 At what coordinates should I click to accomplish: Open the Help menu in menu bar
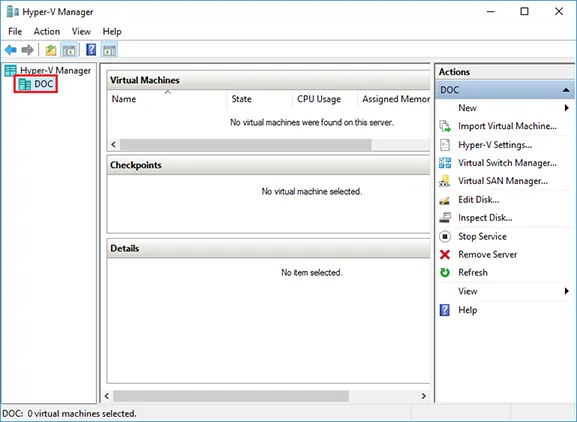[112, 32]
